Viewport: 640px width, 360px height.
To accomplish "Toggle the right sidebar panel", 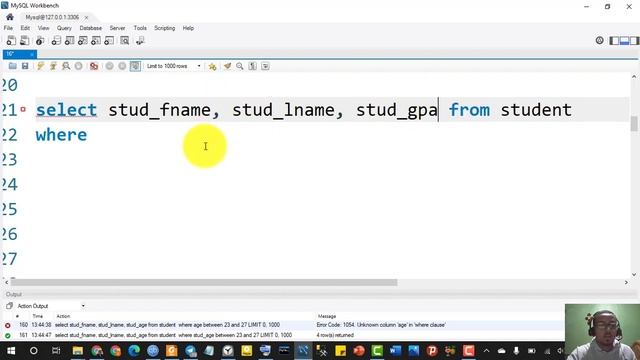I will pos(634,40).
